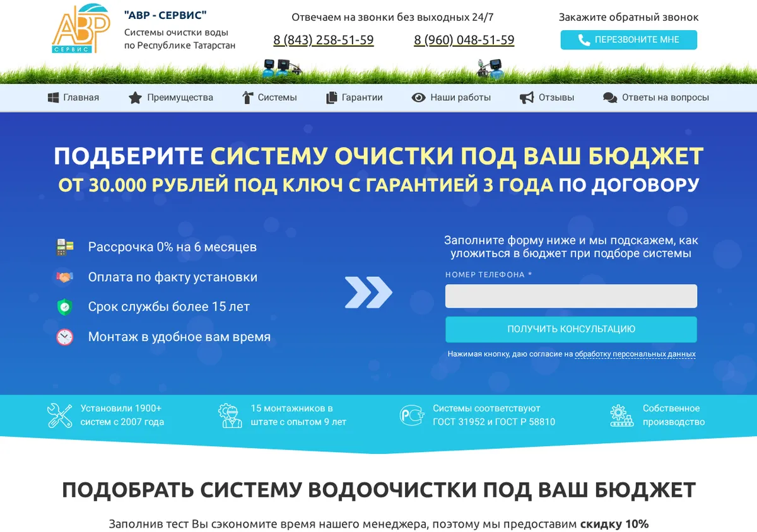Click the ПЕРЕЗВОНИТЕ МНЕ button
This screenshot has width=757, height=532.
[x=629, y=40]
